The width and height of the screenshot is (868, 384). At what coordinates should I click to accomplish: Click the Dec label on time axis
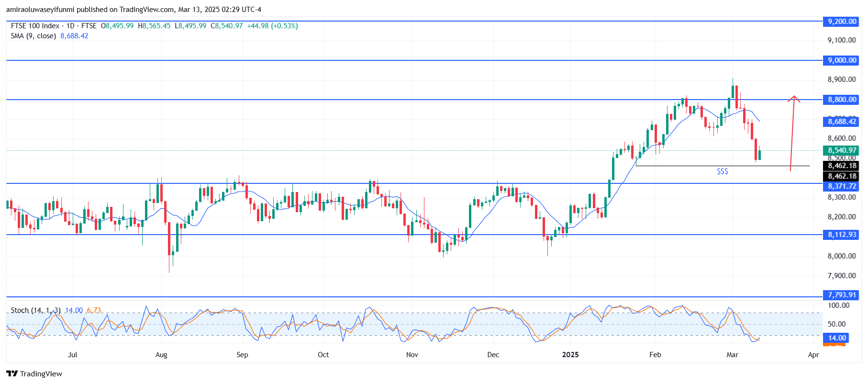(x=493, y=355)
